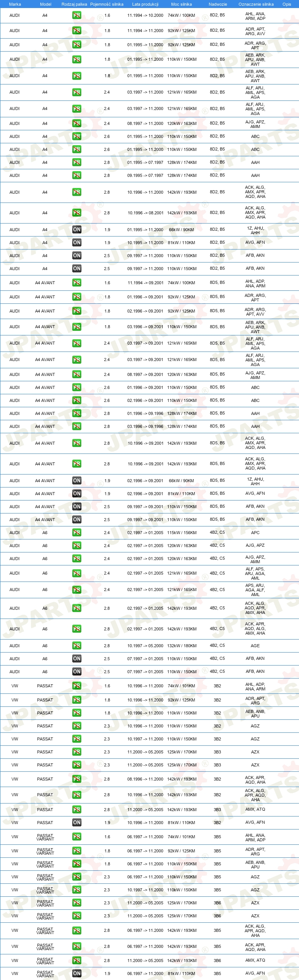Select production years 08.1996 -> 11.2000

click(x=145, y=779)
